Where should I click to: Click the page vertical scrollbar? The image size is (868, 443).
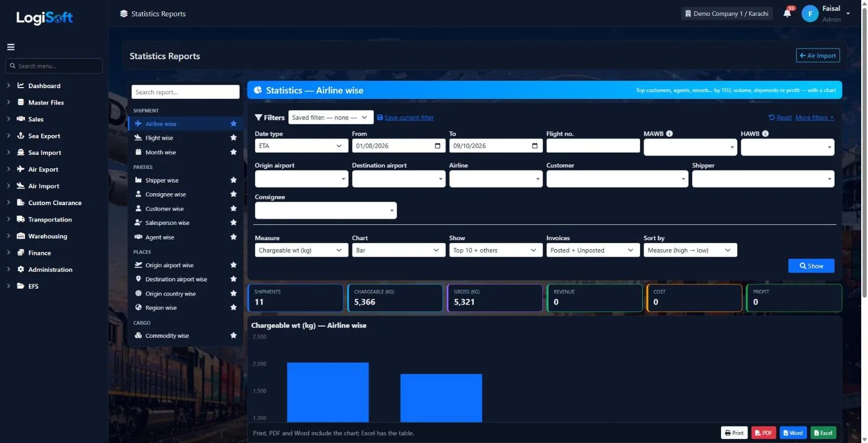(865, 153)
